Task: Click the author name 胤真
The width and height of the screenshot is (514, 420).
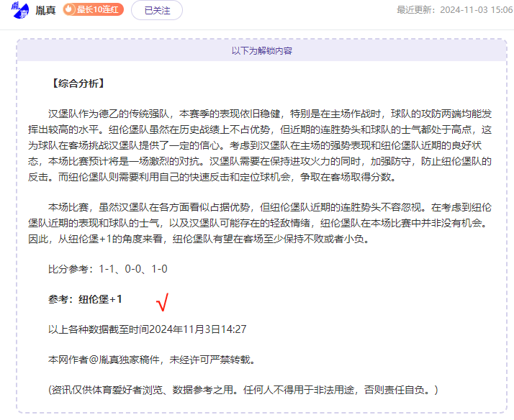Action: point(45,11)
